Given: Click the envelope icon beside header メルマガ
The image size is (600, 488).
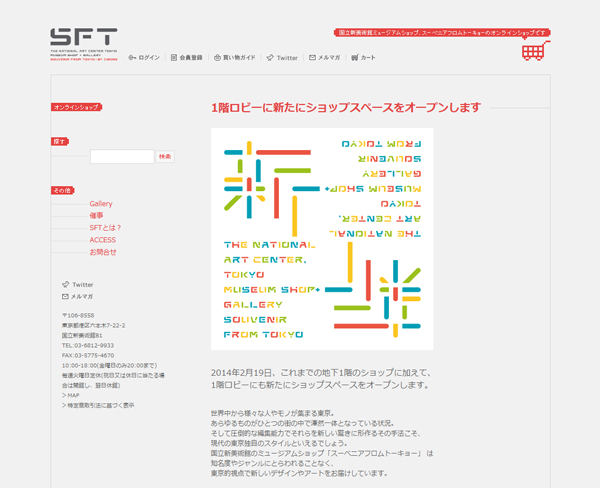Looking at the screenshot, I should [313, 57].
